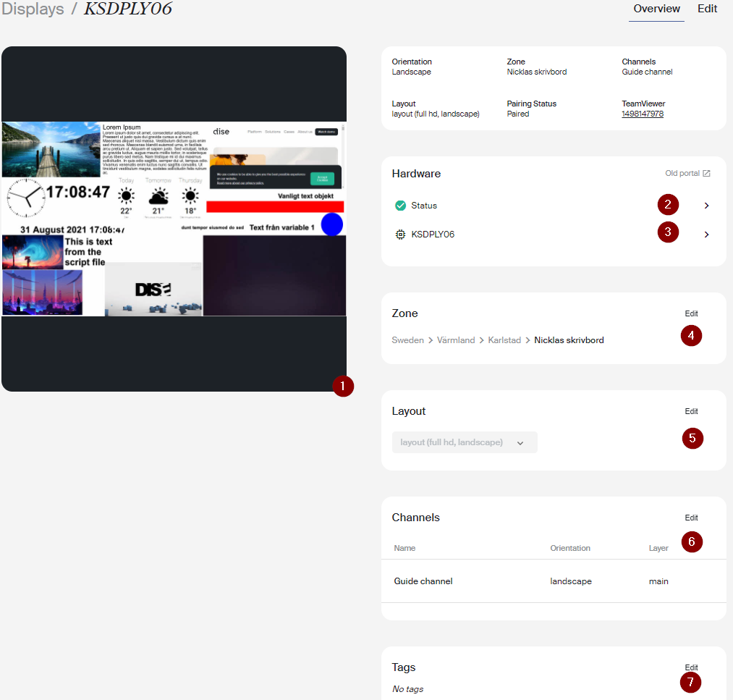The height and width of the screenshot is (700, 733).
Task: Select the Guide channel row
Action: click(x=554, y=581)
